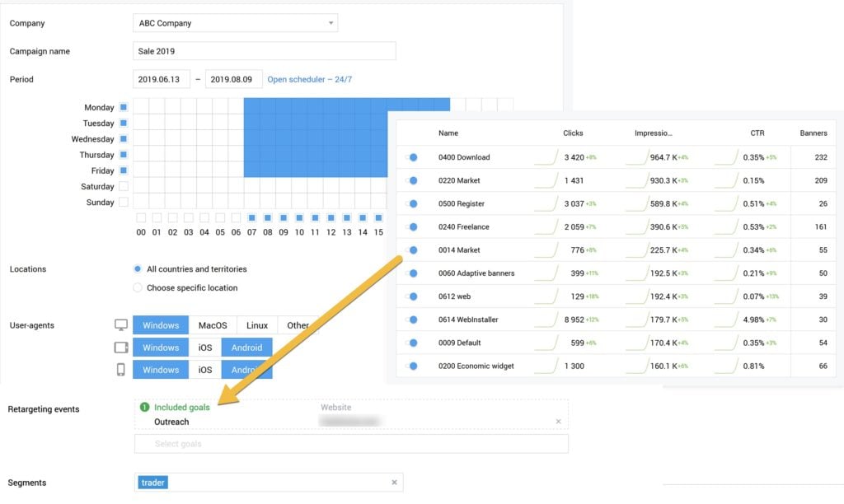Set the start date 2019.06.13 field

coord(162,79)
